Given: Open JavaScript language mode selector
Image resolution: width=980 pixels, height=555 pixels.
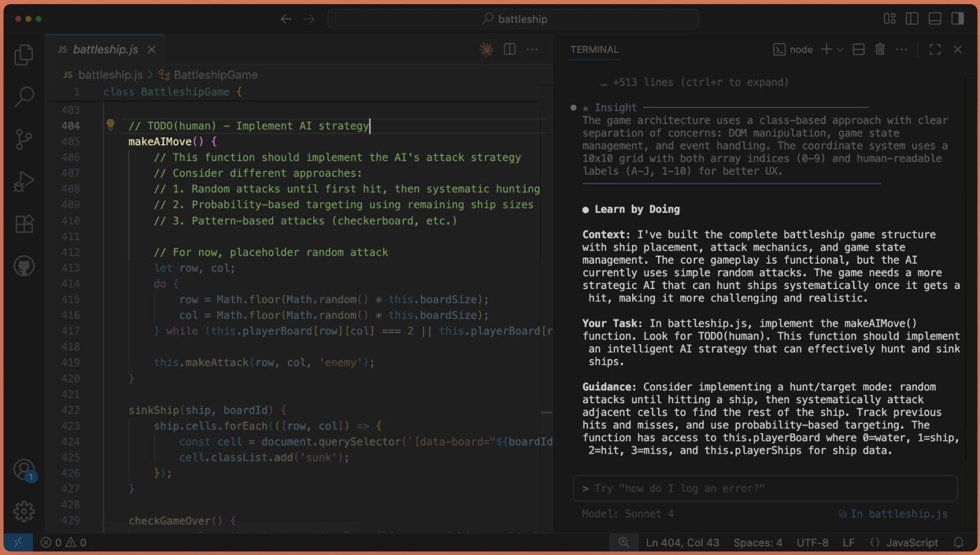Looking at the screenshot, I should (912, 542).
